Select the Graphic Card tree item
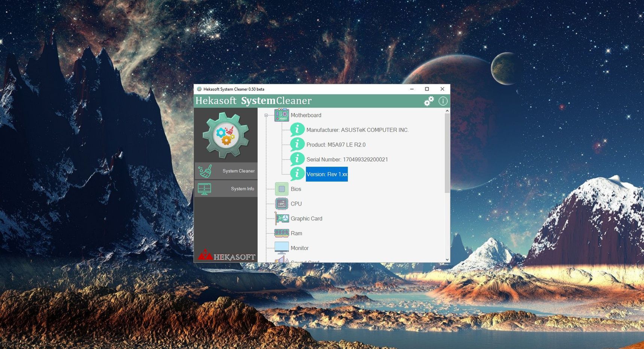 tap(306, 219)
